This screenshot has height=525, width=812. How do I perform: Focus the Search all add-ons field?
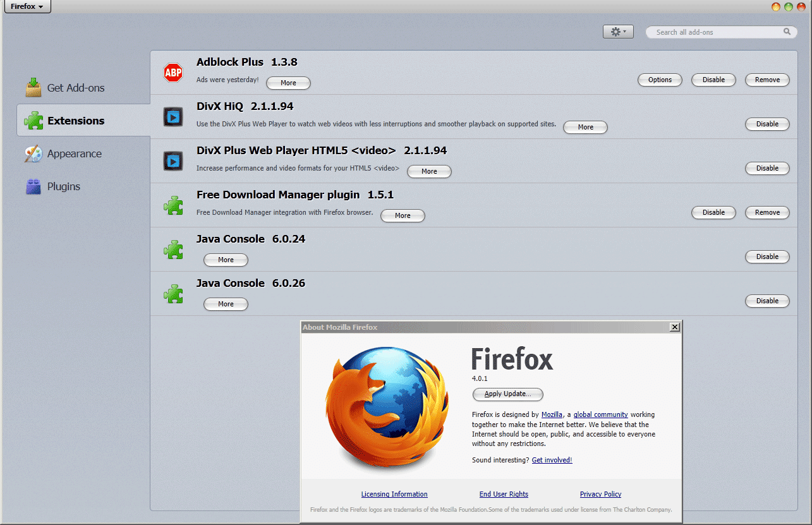click(721, 32)
